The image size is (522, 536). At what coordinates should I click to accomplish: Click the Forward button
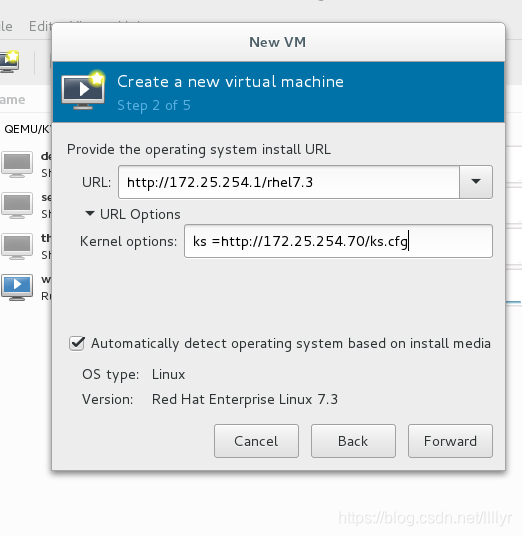coord(450,441)
